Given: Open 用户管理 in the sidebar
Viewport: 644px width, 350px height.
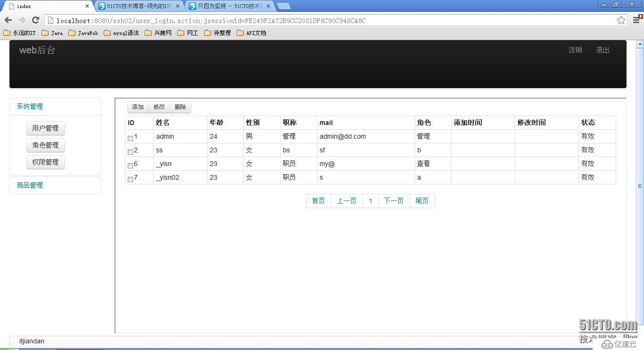Looking at the screenshot, I should (45, 128).
